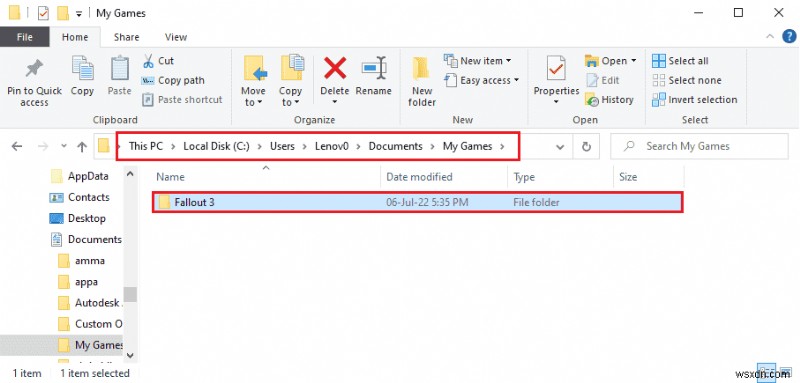Open Documents in navigation pane
The image size is (800, 383).
point(86,239)
